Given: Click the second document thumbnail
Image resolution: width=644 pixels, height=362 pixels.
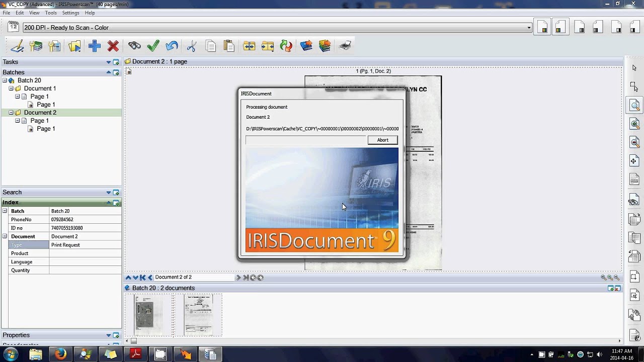Looking at the screenshot, I should 198,315.
